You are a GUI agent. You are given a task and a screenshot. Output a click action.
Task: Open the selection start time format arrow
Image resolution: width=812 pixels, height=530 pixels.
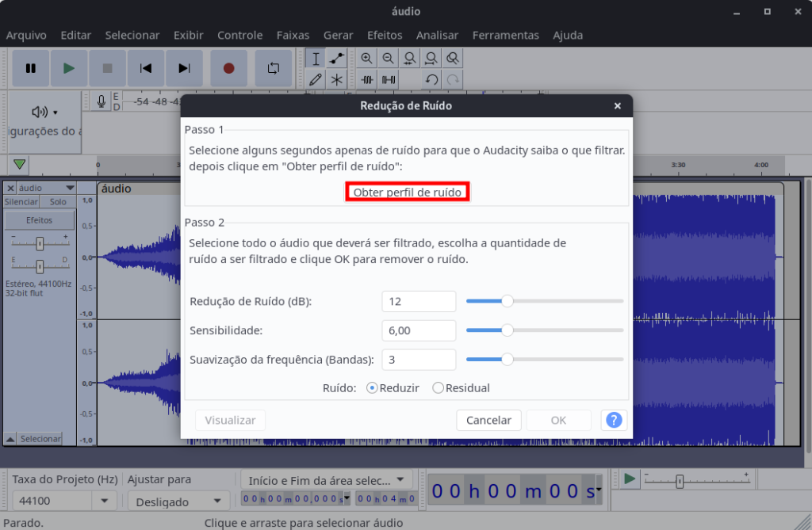[x=347, y=498]
